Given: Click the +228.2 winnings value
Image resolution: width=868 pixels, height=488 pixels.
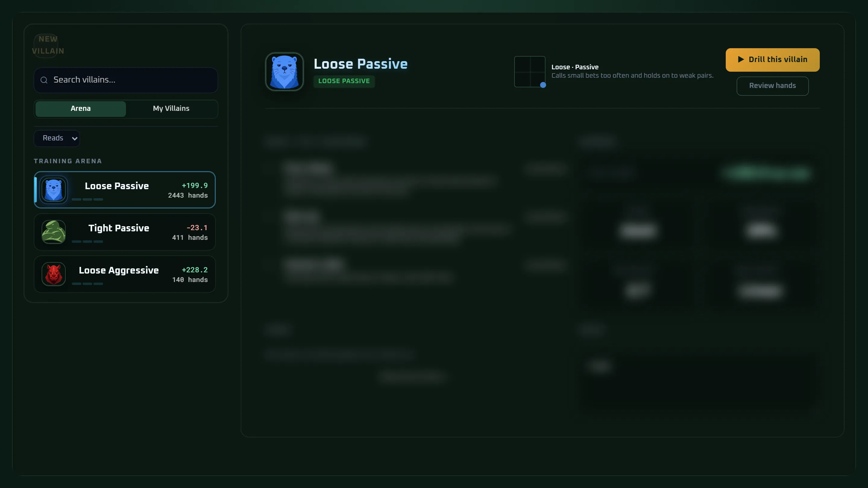Looking at the screenshot, I should tap(195, 270).
